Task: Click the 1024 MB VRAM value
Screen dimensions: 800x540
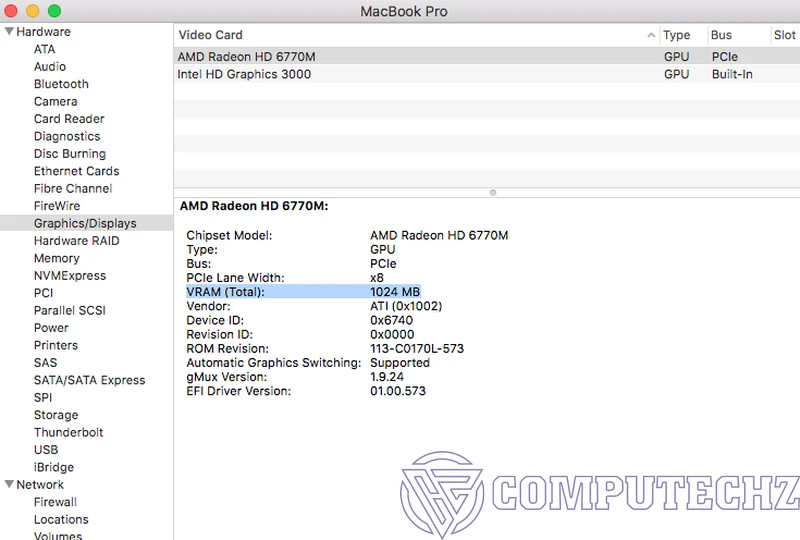Action: [395, 292]
